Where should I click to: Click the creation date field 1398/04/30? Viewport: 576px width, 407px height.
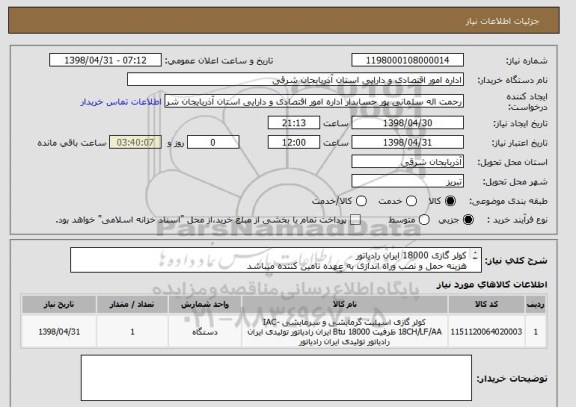pos(407,123)
